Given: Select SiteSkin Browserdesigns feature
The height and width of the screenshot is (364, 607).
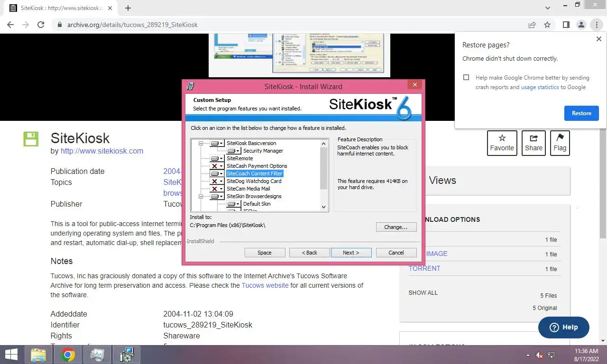Looking at the screenshot, I should click(254, 196).
